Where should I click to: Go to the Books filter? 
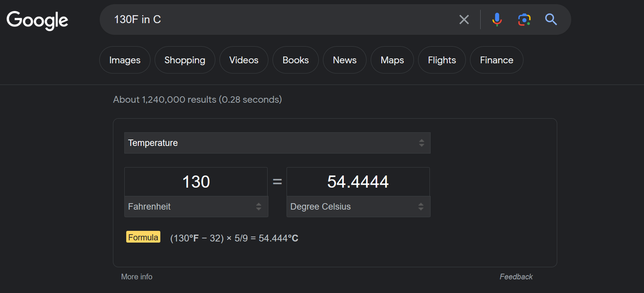pos(296,60)
